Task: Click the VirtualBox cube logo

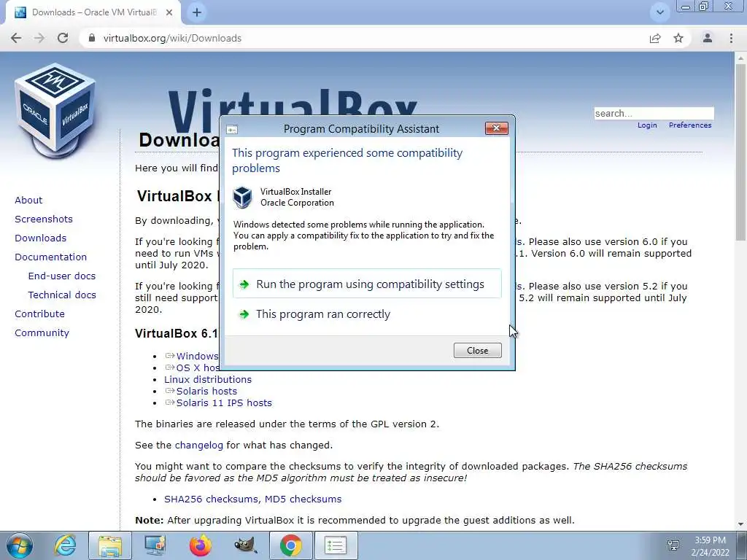Action: click(55, 111)
